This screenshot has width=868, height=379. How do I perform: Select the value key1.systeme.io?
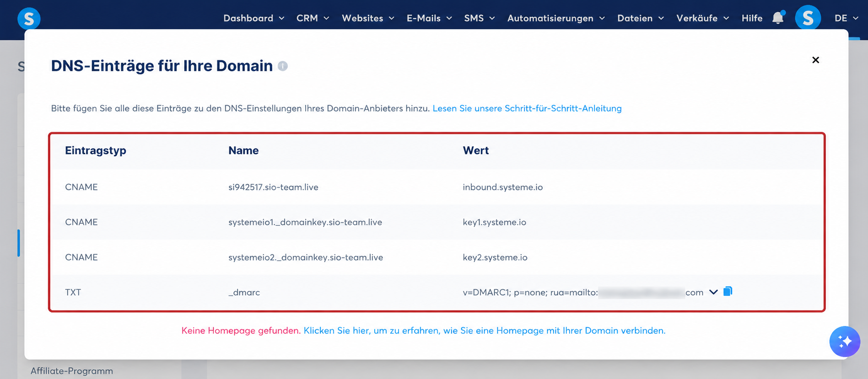pos(495,222)
